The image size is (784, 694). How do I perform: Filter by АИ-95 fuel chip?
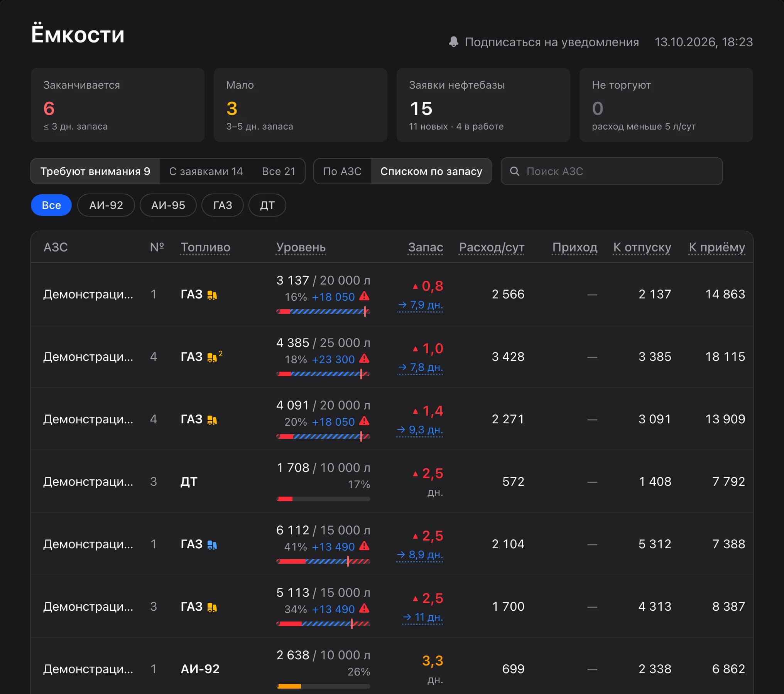point(168,205)
